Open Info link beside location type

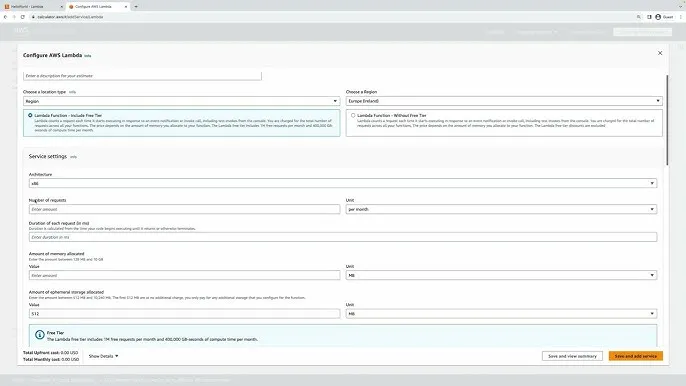(72, 92)
